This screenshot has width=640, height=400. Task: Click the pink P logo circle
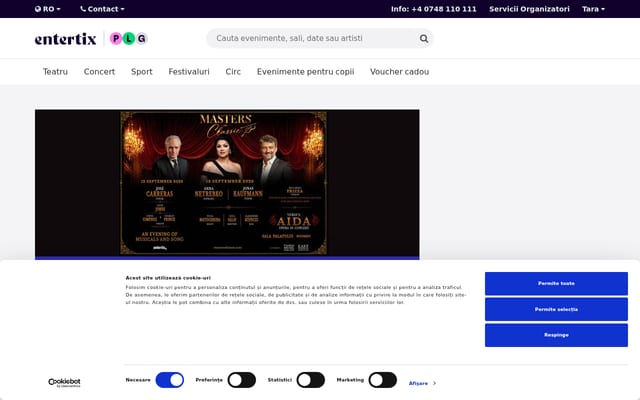116,38
